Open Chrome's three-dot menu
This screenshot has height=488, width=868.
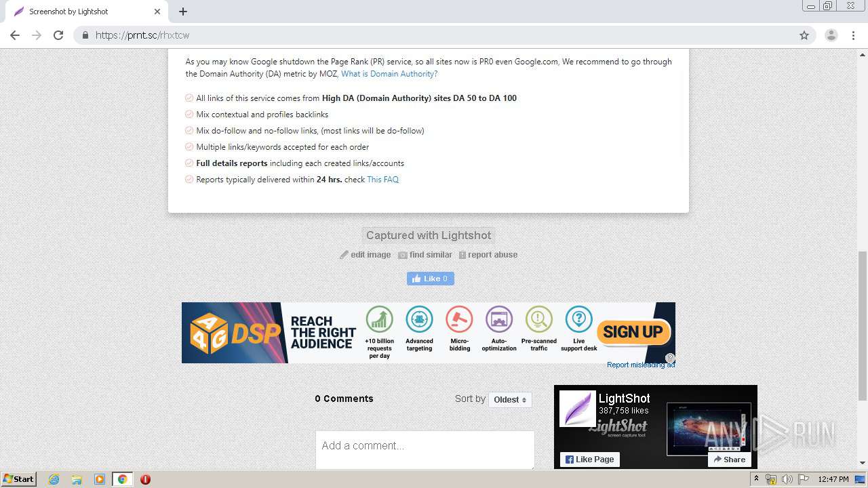(853, 35)
